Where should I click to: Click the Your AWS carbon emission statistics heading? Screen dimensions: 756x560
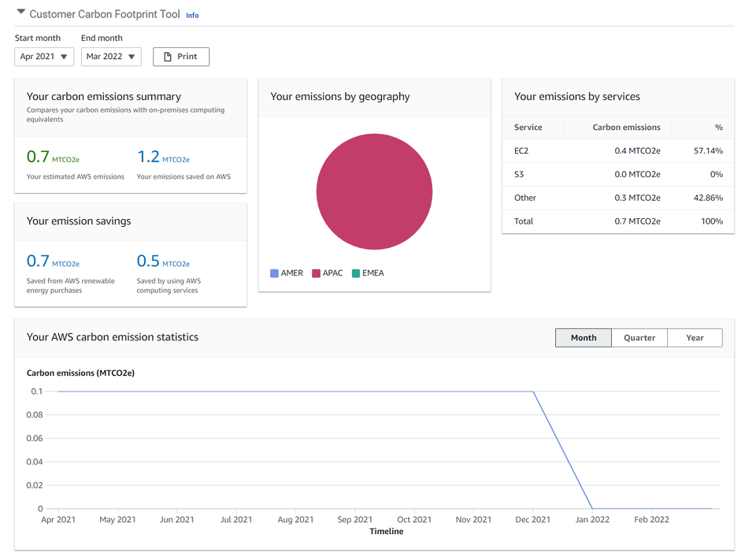pyautogui.click(x=113, y=337)
